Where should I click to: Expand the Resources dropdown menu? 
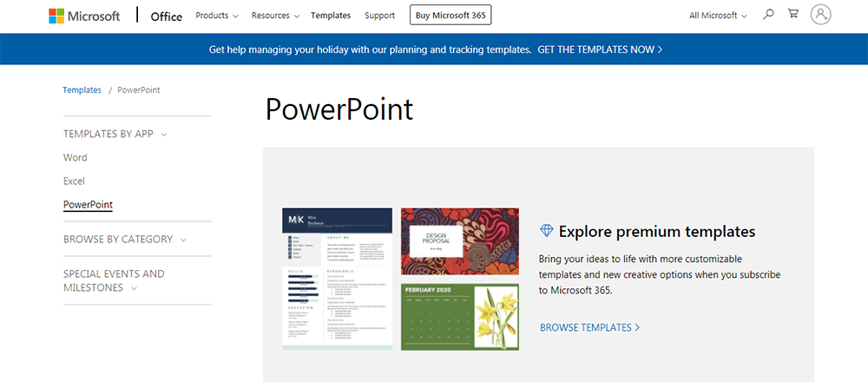(x=274, y=16)
